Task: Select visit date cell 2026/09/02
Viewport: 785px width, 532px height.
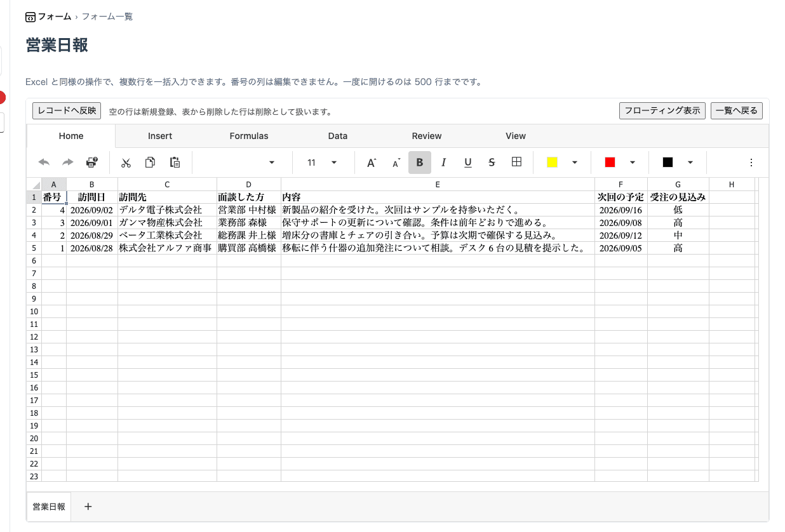Action: pyautogui.click(x=92, y=209)
